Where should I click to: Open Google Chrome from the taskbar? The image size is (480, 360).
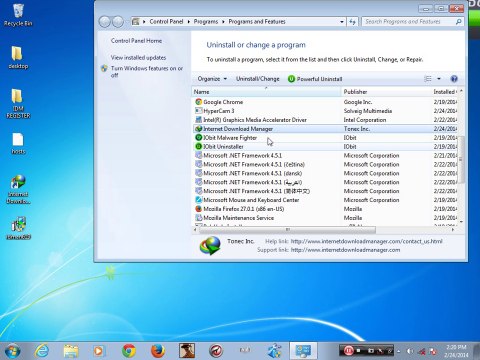[x=129, y=351]
